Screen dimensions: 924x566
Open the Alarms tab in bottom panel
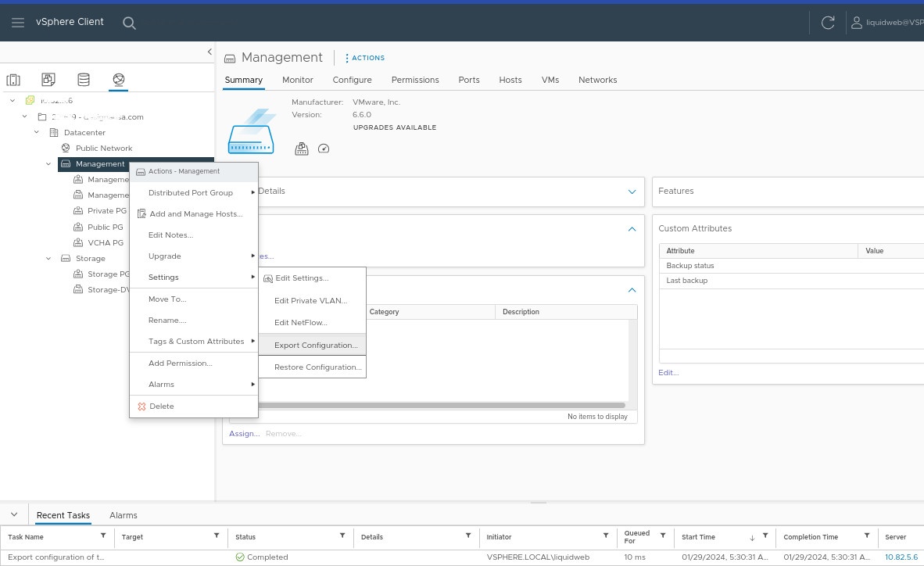pos(124,515)
